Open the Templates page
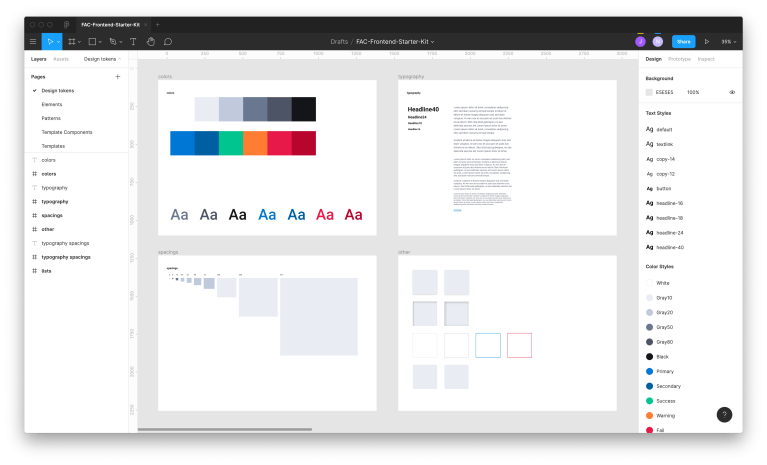Image resolution: width=767 pixels, height=465 pixels. point(53,146)
